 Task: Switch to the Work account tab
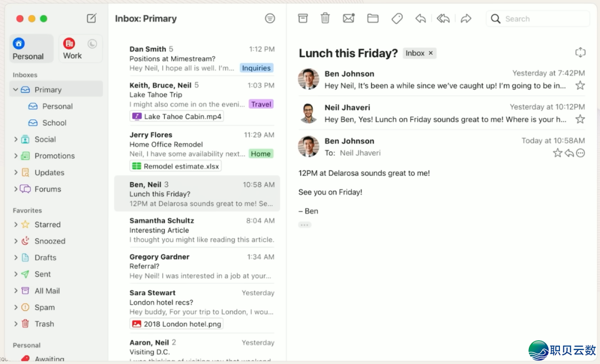[x=72, y=49]
